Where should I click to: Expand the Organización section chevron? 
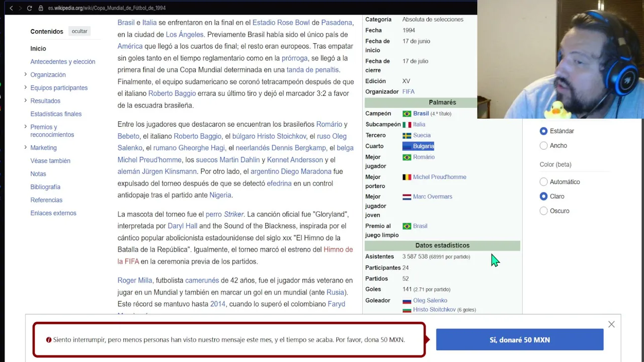25,74
